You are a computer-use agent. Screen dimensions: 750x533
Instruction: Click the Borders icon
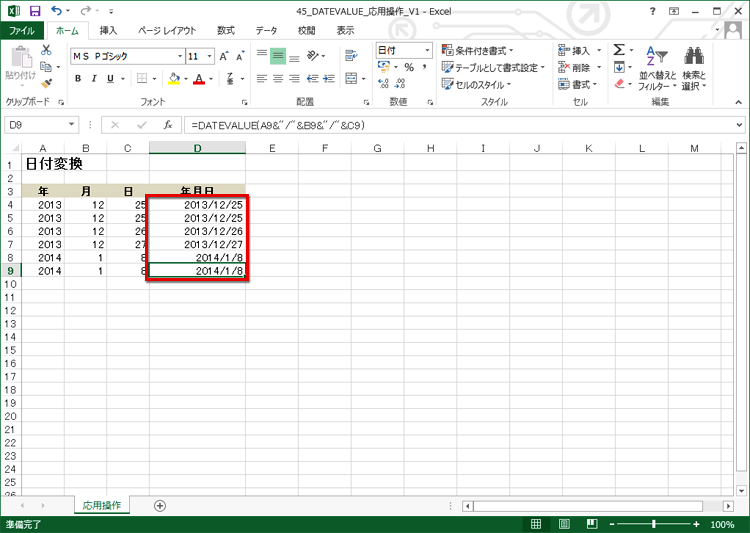click(142, 78)
